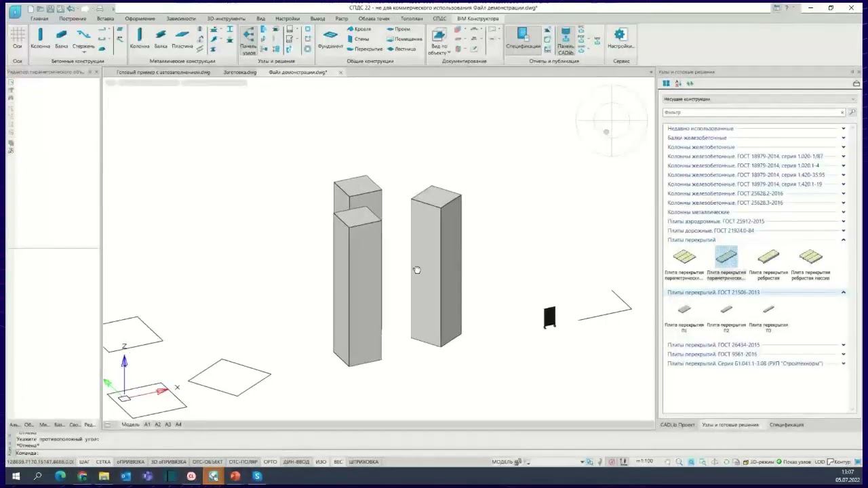The width and height of the screenshot is (868, 488).
Task: Toggle the СЕТКА grid mode
Action: [x=103, y=462]
